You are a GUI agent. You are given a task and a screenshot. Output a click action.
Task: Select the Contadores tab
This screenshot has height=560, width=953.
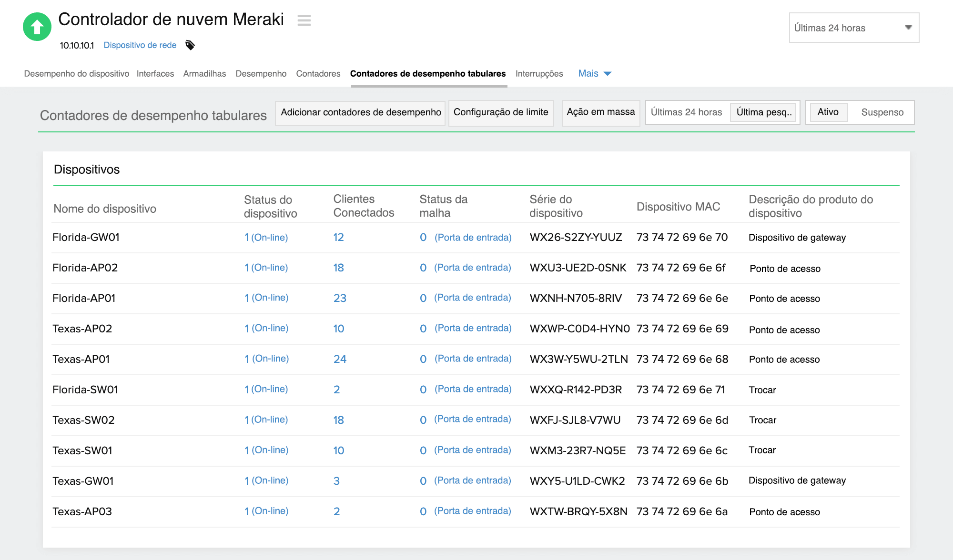point(318,73)
